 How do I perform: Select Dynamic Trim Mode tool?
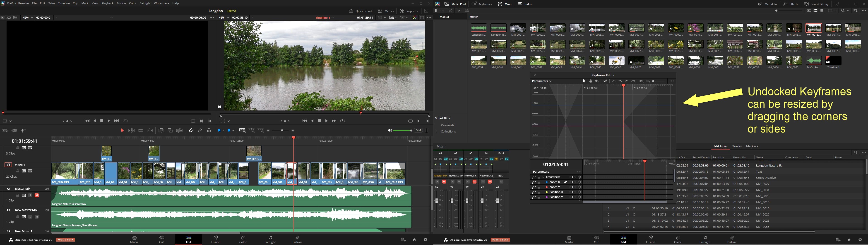point(150,131)
